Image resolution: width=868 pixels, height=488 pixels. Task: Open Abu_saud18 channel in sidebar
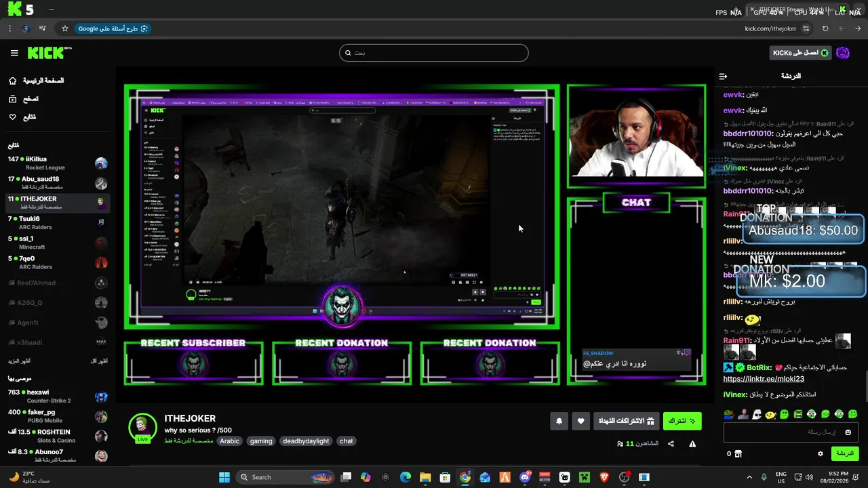58,183
